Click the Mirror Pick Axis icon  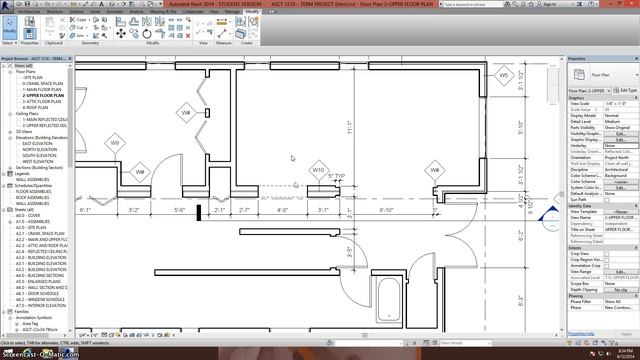(147, 21)
